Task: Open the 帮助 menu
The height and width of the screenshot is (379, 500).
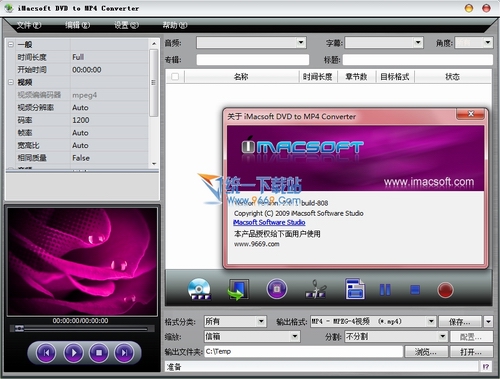Action: 175,25
